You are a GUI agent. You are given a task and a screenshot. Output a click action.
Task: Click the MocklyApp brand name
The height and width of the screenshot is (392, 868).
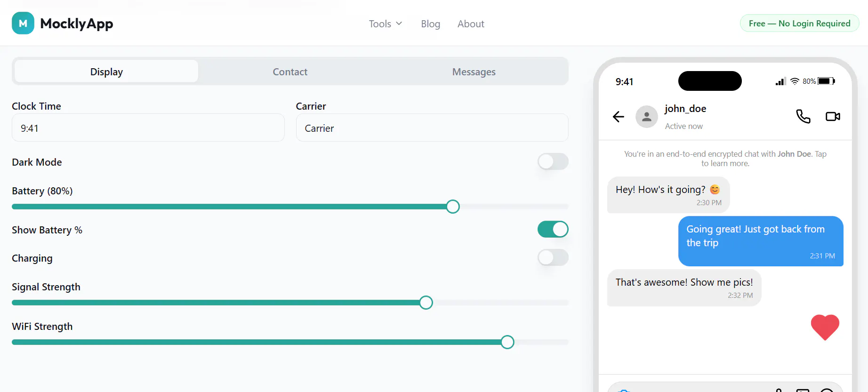77,24
